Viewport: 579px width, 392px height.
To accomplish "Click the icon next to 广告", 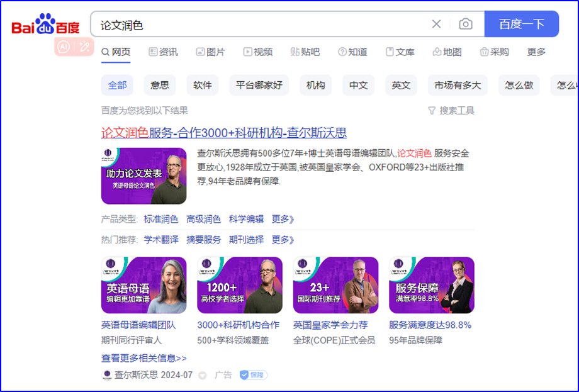I will (x=203, y=375).
